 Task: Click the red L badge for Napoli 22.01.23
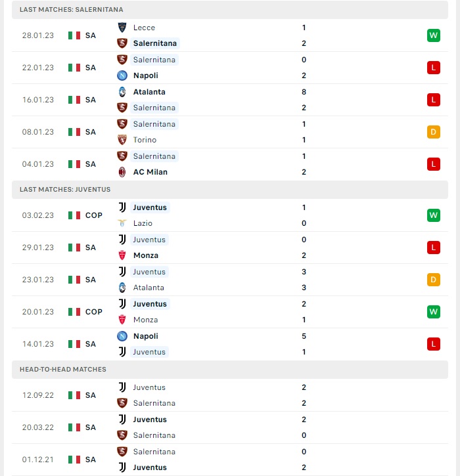[x=433, y=68]
